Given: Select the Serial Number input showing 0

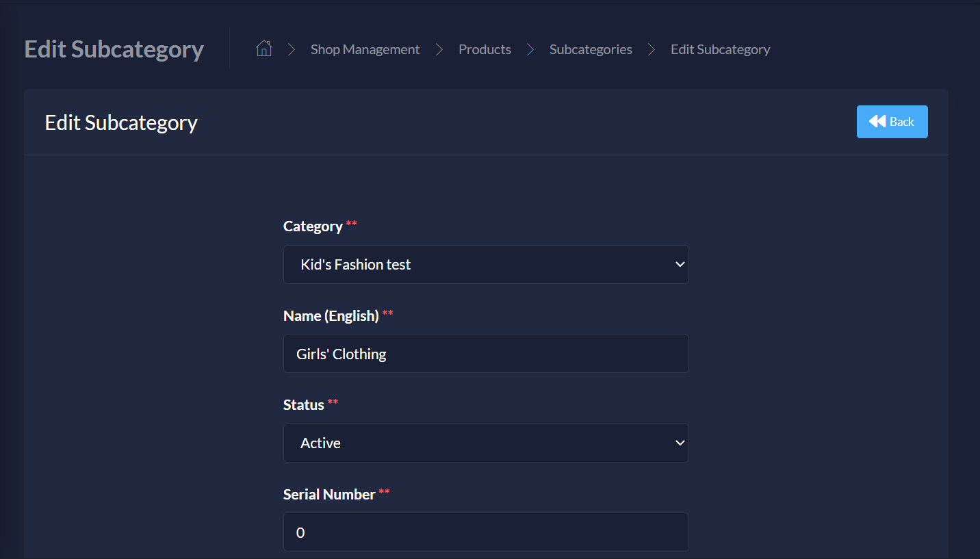Looking at the screenshot, I should pyautogui.click(x=486, y=532).
